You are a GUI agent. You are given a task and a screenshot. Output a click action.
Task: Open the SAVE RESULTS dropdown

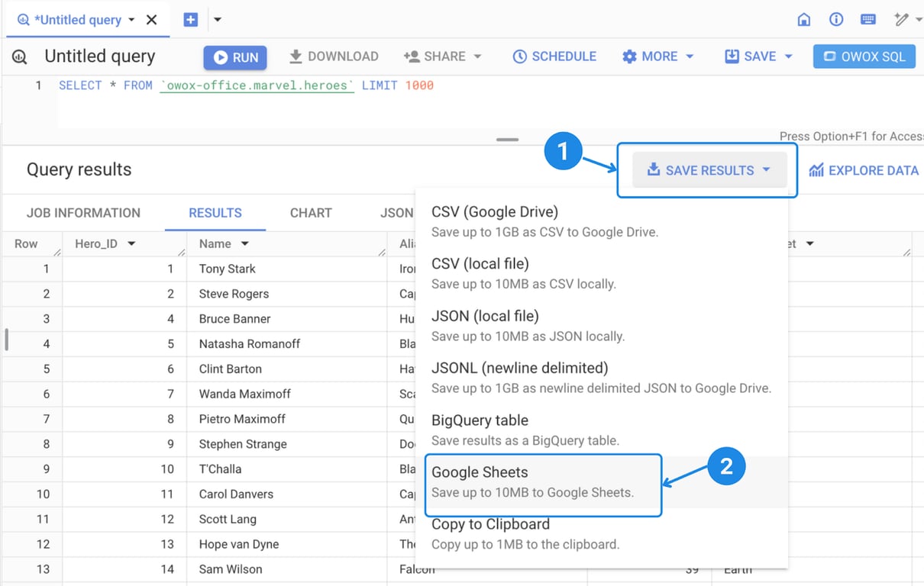coord(709,170)
